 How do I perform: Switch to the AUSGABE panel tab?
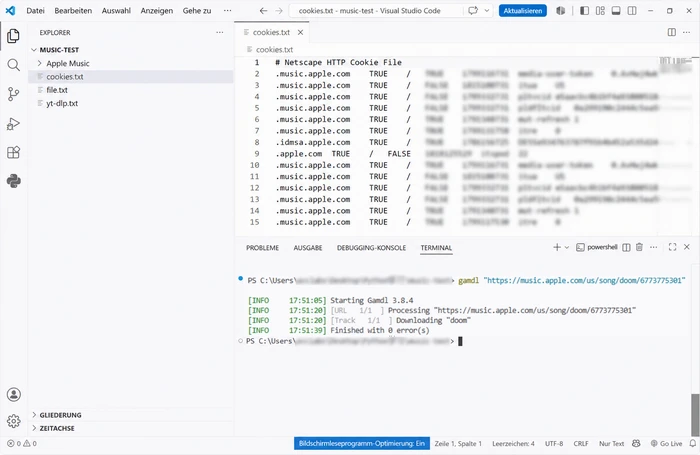pos(308,248)
